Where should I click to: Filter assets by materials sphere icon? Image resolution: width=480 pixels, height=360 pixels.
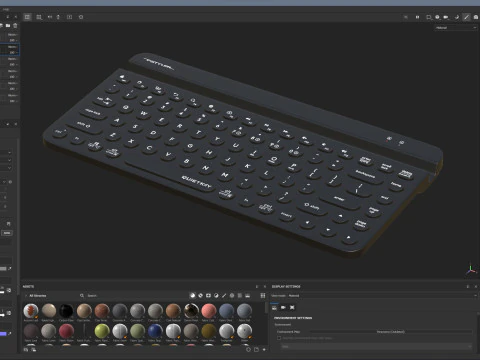(x=192, y=296)
